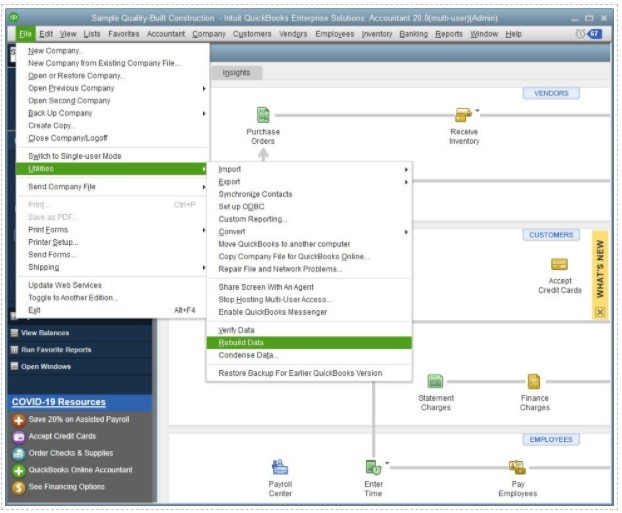Choose New Company from File menu

(x=112, y=51)
